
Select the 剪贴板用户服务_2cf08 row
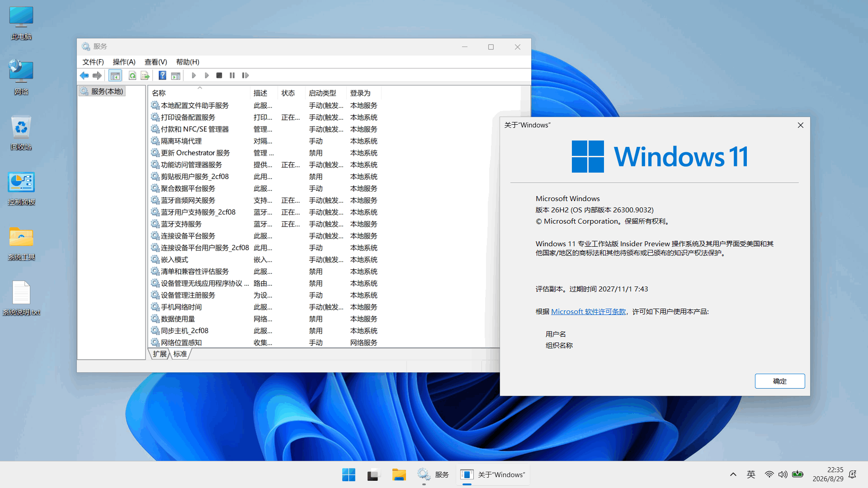[x=265, y=177]
